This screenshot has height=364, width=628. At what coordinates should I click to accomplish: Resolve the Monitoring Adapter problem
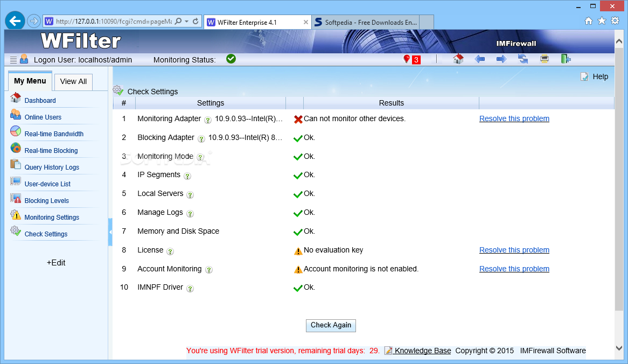pyautogui.click(x=514, y=118)
